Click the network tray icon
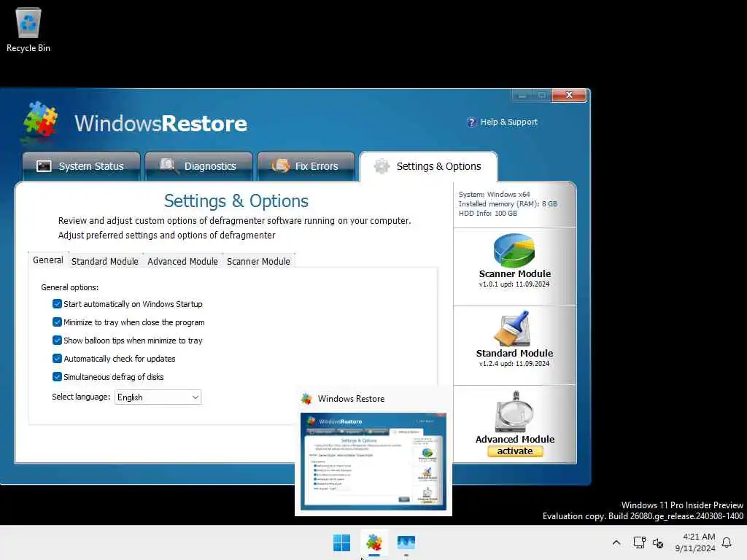 [639, 542]
